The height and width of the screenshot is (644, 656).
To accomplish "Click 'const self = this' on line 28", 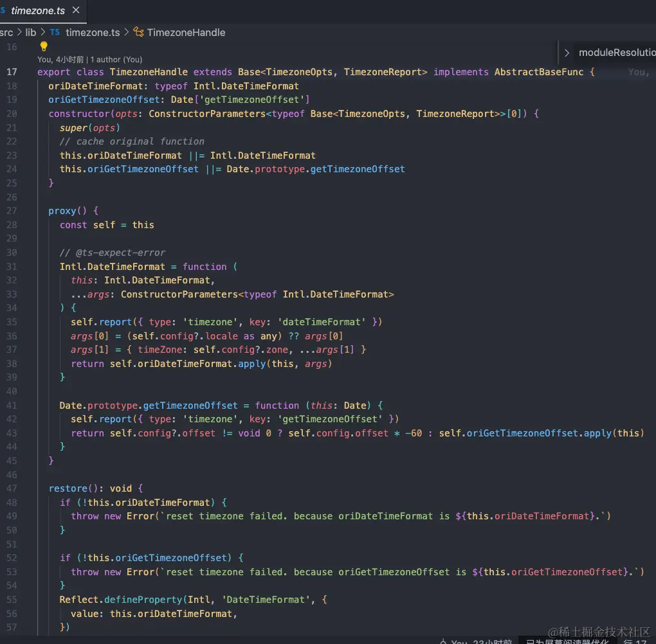I will (x=107, y=225).
